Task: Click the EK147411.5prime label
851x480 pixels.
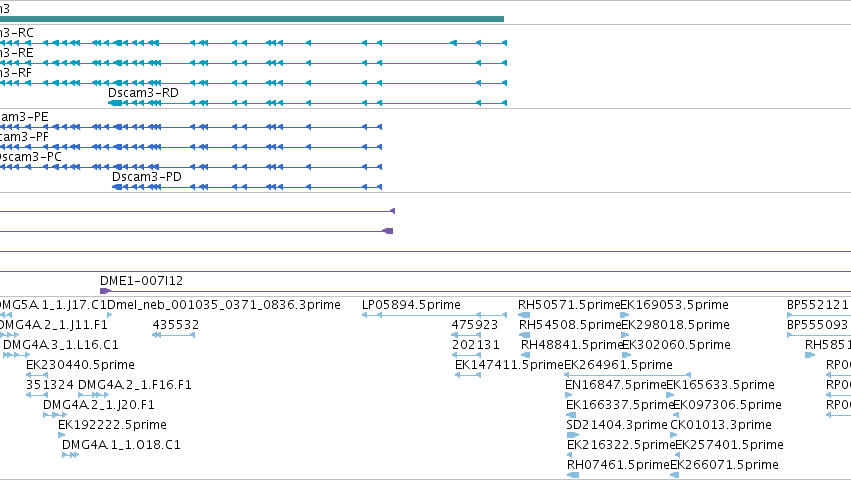Action: tap(510, 365)
